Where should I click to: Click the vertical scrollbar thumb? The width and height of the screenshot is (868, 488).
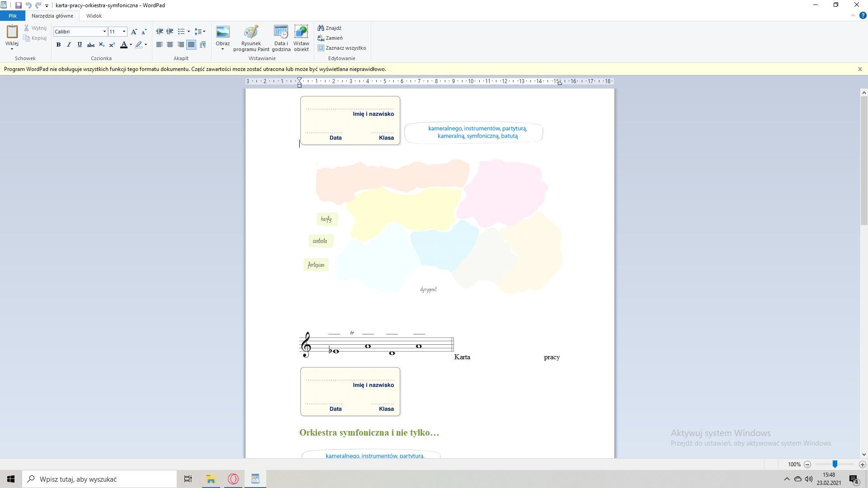[x=864, y=160]
